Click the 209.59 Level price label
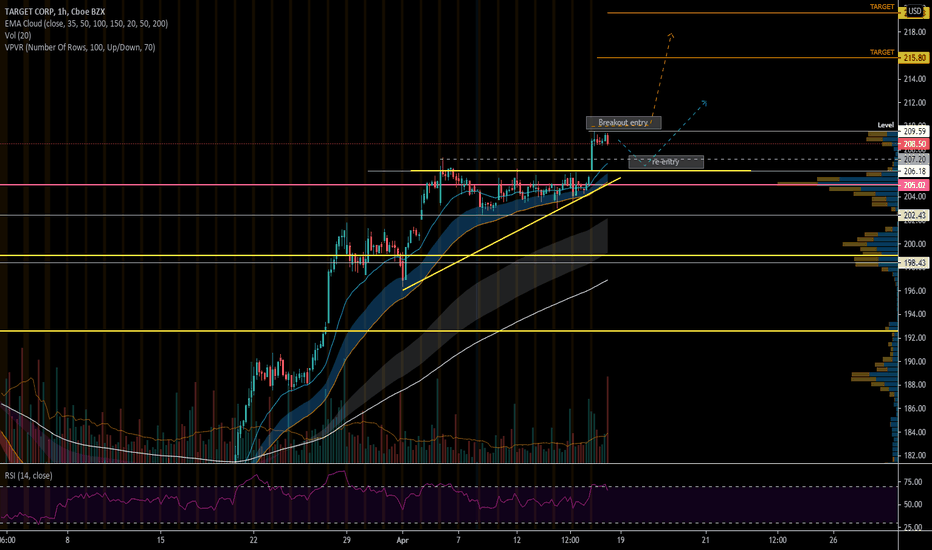This screenshot has height=550, width=932. (914, 131)
